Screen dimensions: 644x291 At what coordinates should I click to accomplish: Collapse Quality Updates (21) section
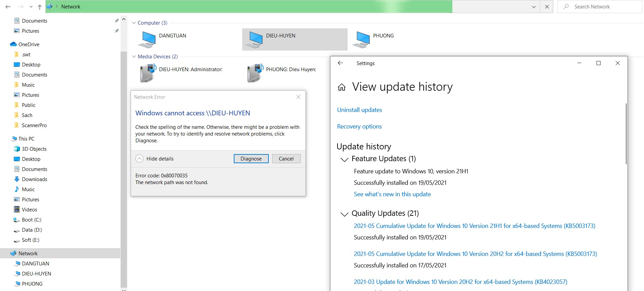point(344,214)
